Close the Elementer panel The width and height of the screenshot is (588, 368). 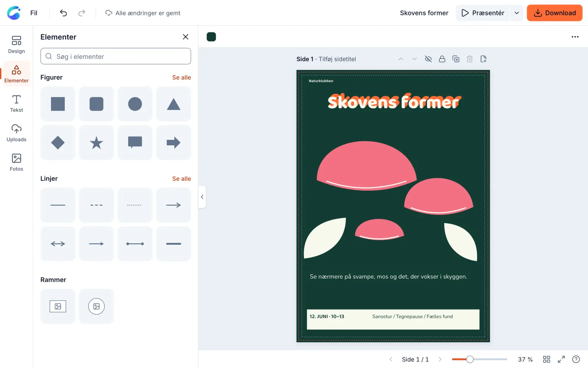pyautogui.click(x=186, y=37)
